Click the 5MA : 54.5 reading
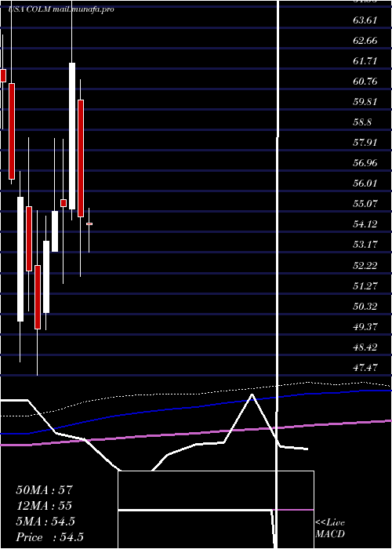This screenshot has width=392, height=549. point(45,522)
